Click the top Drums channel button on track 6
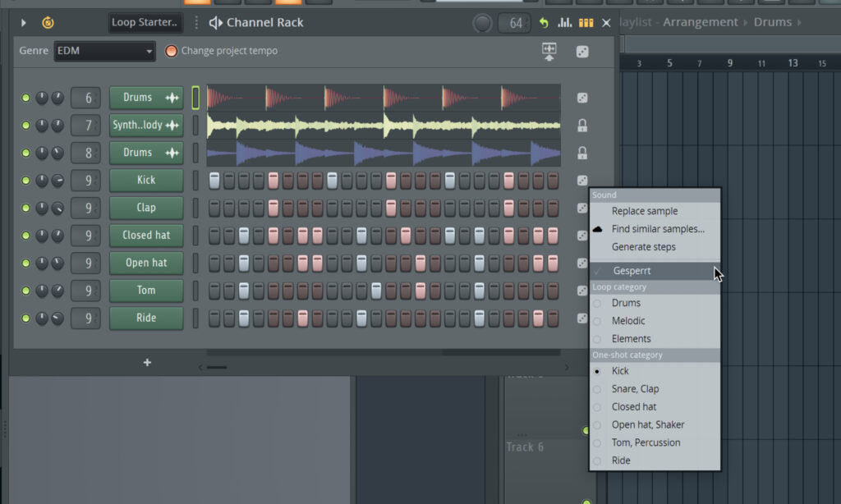 point(146,98)
